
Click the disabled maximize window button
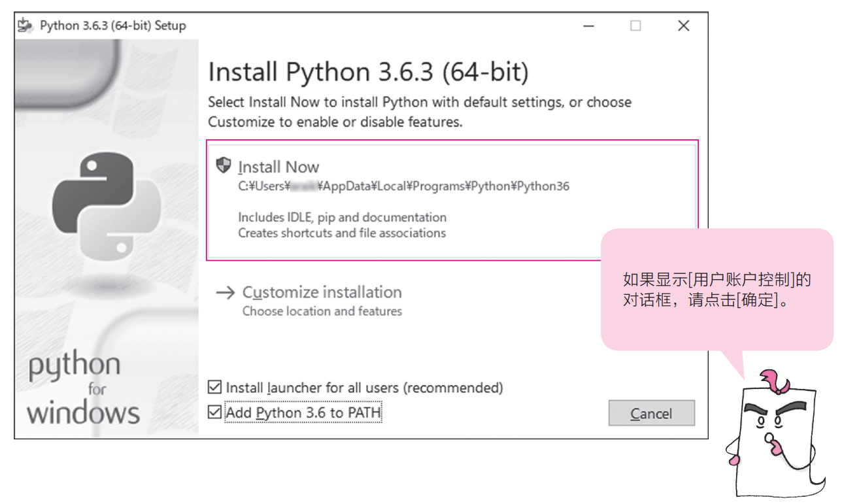635,25
